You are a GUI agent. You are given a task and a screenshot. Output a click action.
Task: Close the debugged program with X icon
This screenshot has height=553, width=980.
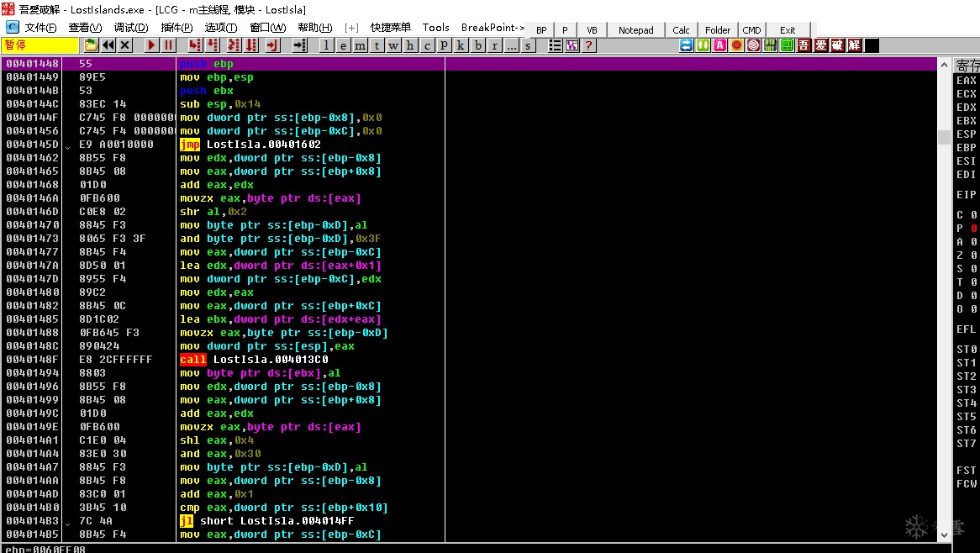coord(125,45)
